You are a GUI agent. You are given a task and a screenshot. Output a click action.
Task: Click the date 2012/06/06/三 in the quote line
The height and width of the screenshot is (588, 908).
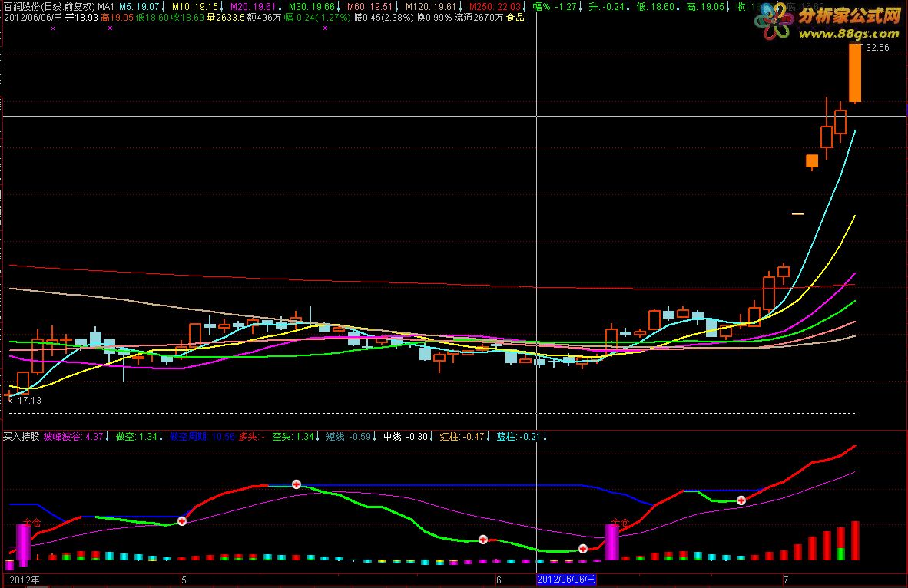33,18
